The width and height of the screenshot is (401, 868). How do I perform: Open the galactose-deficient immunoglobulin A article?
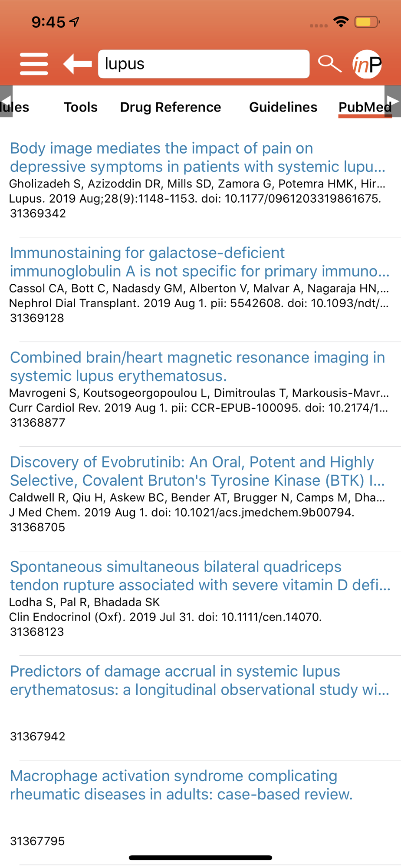point(199,262)
